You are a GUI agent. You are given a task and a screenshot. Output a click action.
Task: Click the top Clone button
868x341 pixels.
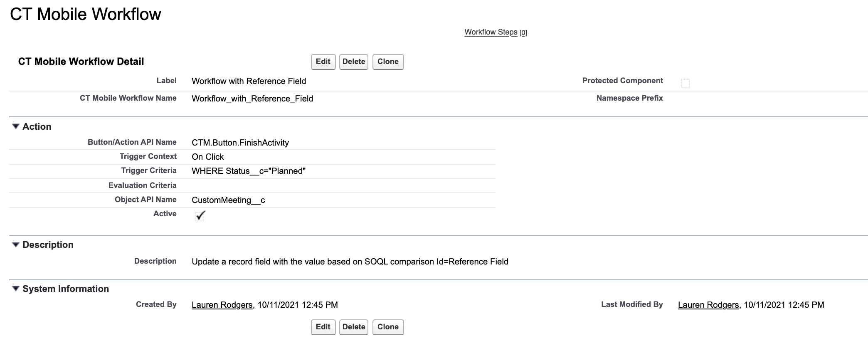click(x=387, y=62)
